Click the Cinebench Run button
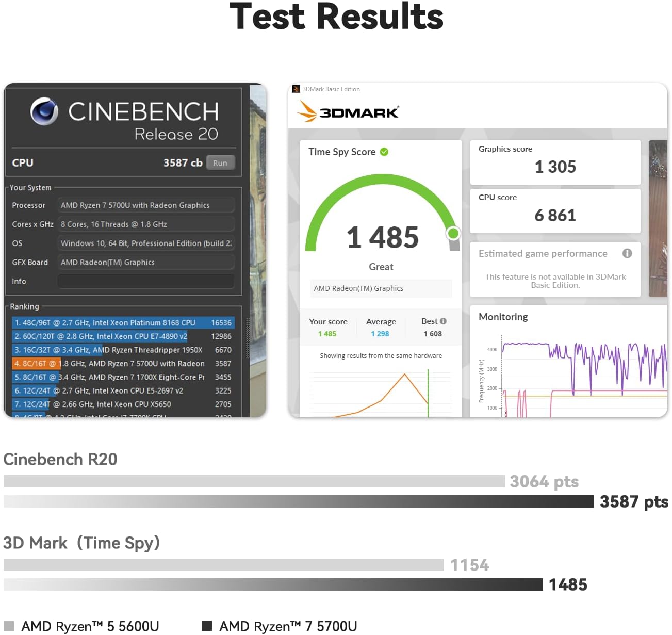The width and height of the screenshot is (672, 635). click(220, 162)
